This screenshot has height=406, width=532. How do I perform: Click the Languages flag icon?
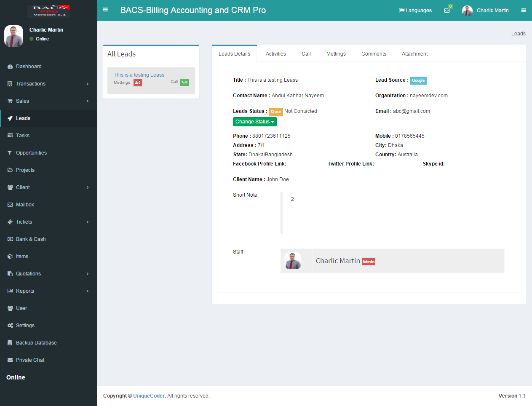(402, 11)
